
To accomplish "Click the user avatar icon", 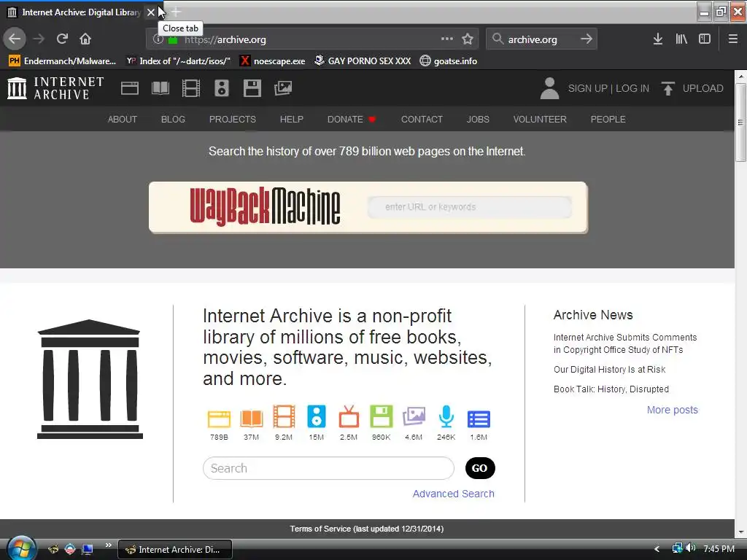I will pyautogui.click(x=549, y=88).
